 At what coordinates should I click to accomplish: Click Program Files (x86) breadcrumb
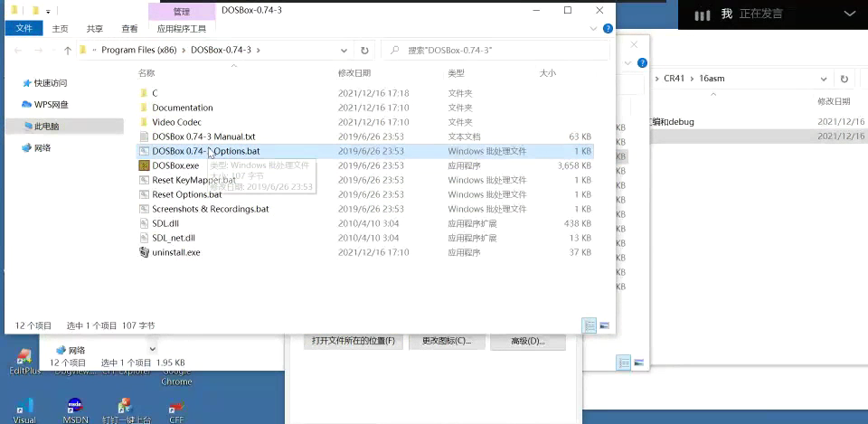[139, 50]
